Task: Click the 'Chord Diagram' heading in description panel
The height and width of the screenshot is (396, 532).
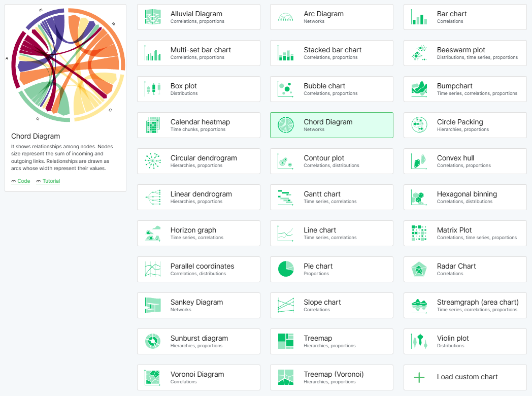Action: tap(36, 136)
